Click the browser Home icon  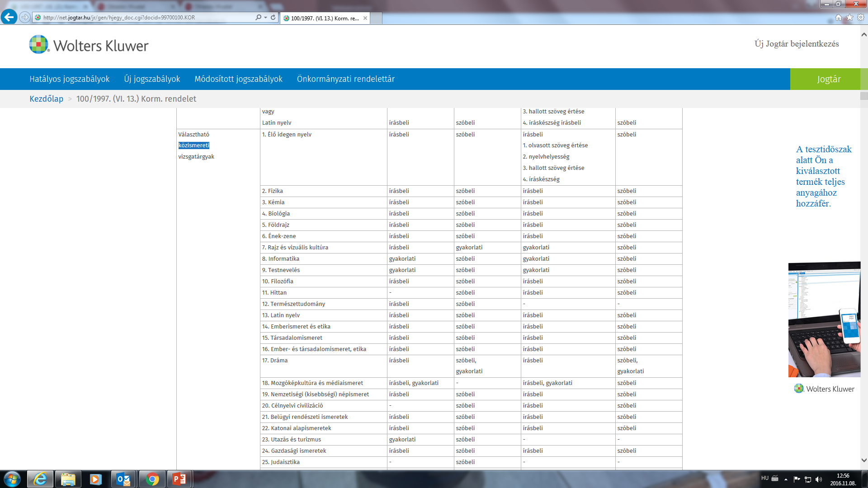click(x=839, y=18)
